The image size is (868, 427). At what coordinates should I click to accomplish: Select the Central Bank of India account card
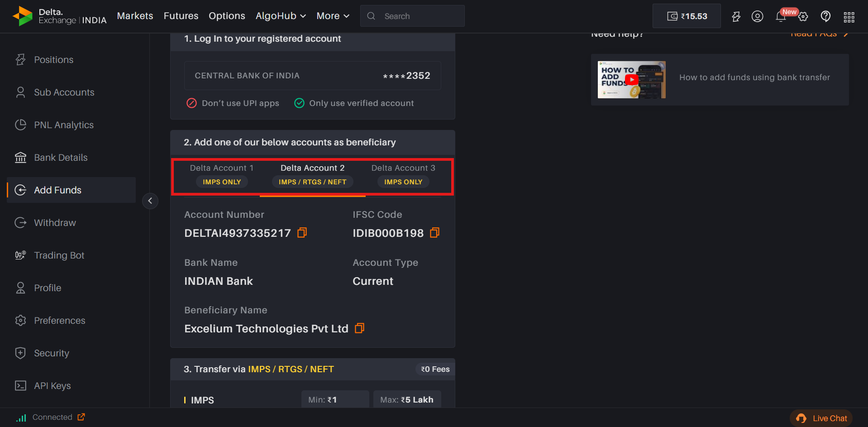point(312,76)
